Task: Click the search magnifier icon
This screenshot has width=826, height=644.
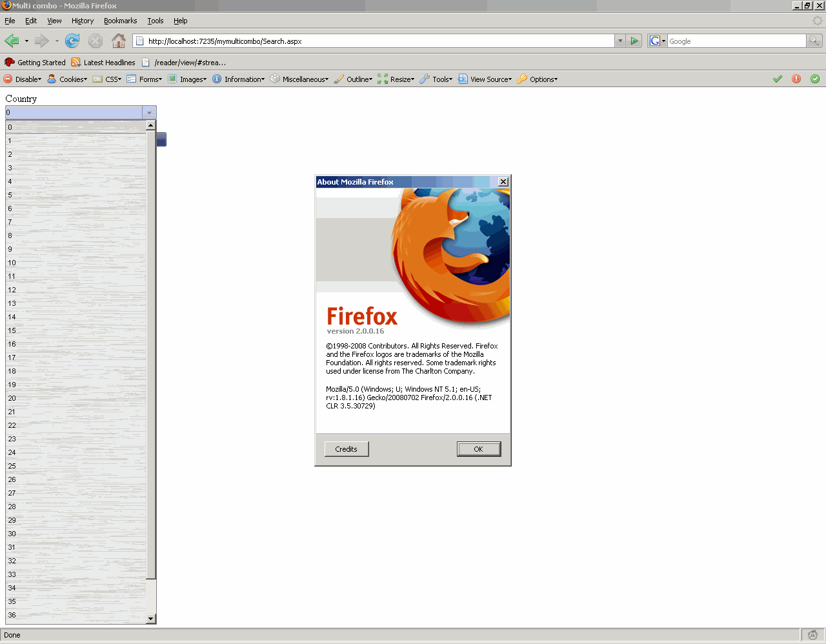Action: point(814,41)
